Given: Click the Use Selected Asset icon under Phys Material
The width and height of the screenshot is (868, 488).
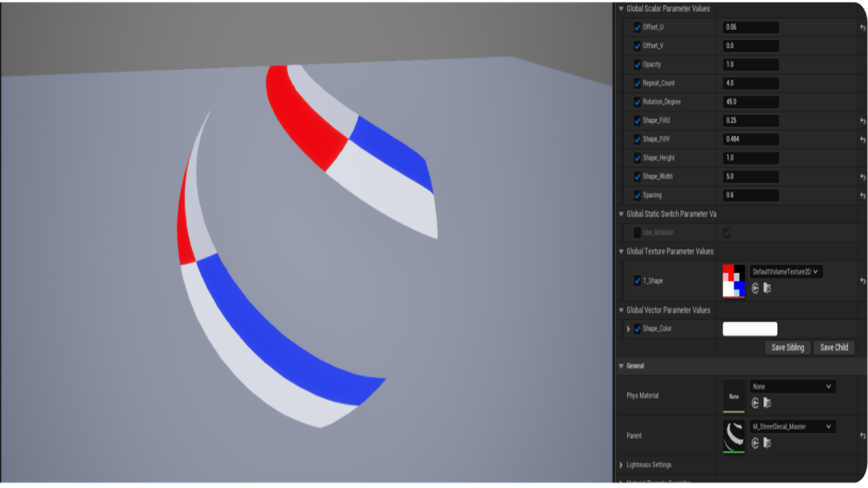Looking at the screenshot, I should pos(755,403).
